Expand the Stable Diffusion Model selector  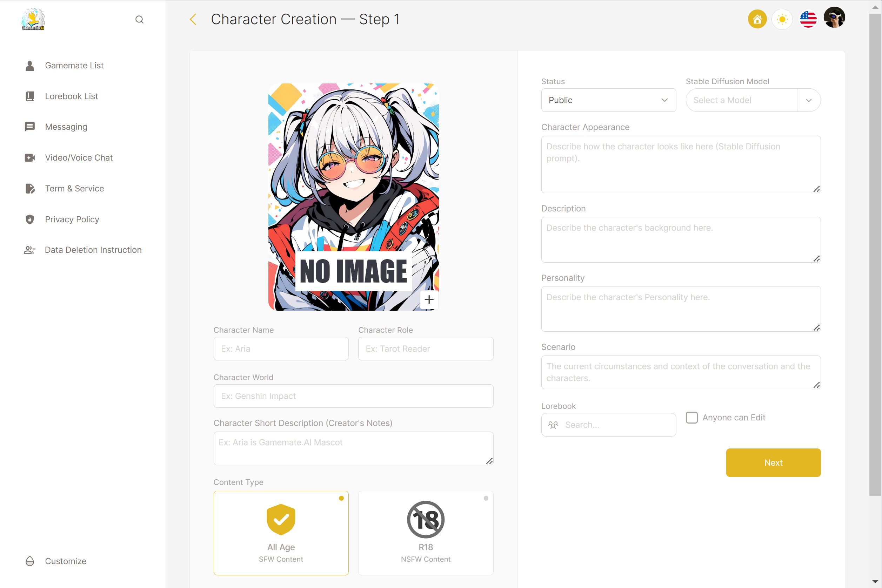[808, 100]
